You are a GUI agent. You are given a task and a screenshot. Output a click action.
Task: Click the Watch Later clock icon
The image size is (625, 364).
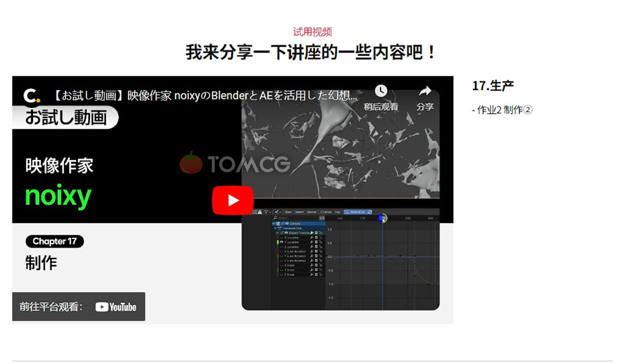[x=380, y=91]
